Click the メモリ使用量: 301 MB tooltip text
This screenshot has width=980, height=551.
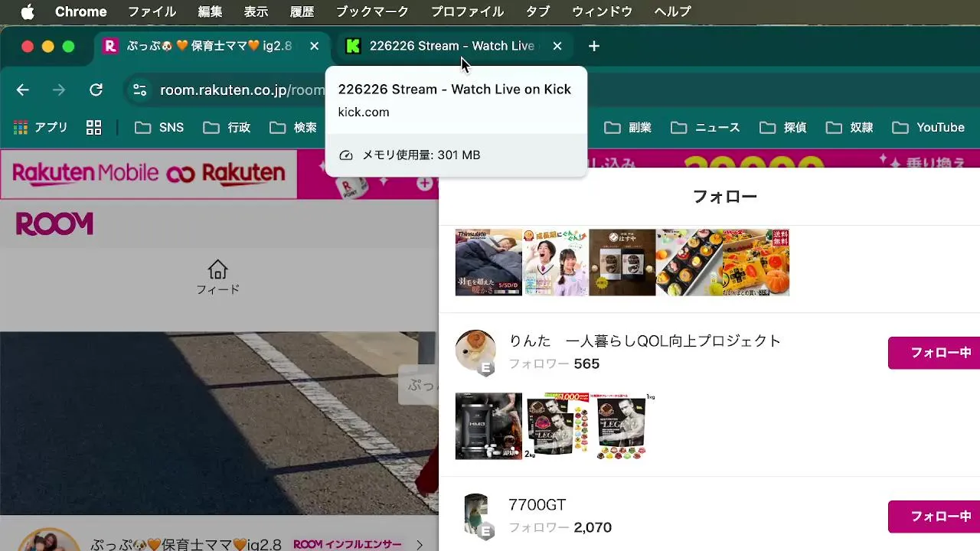(421, 155)
